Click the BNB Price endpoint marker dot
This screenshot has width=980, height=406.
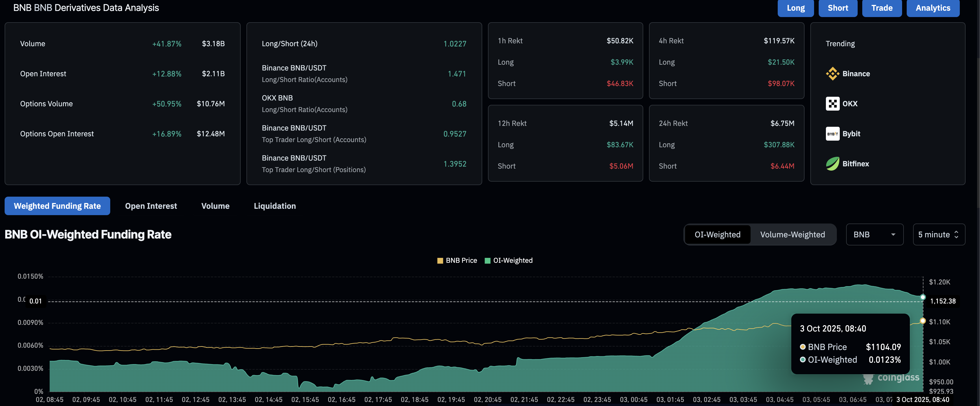click(x=923, y=321)
